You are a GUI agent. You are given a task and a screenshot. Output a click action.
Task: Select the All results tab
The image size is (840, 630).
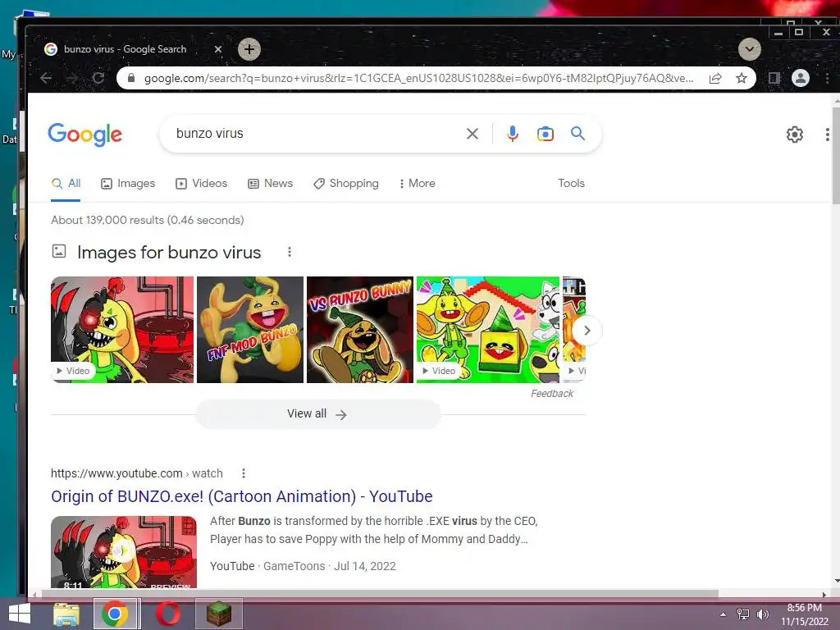(x=66, y=183)
